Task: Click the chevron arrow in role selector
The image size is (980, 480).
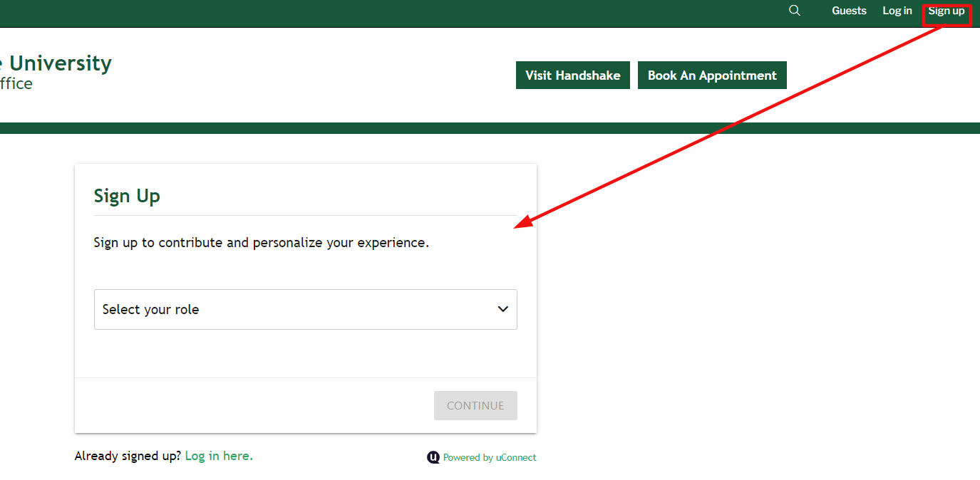Action: coord(503,309)
